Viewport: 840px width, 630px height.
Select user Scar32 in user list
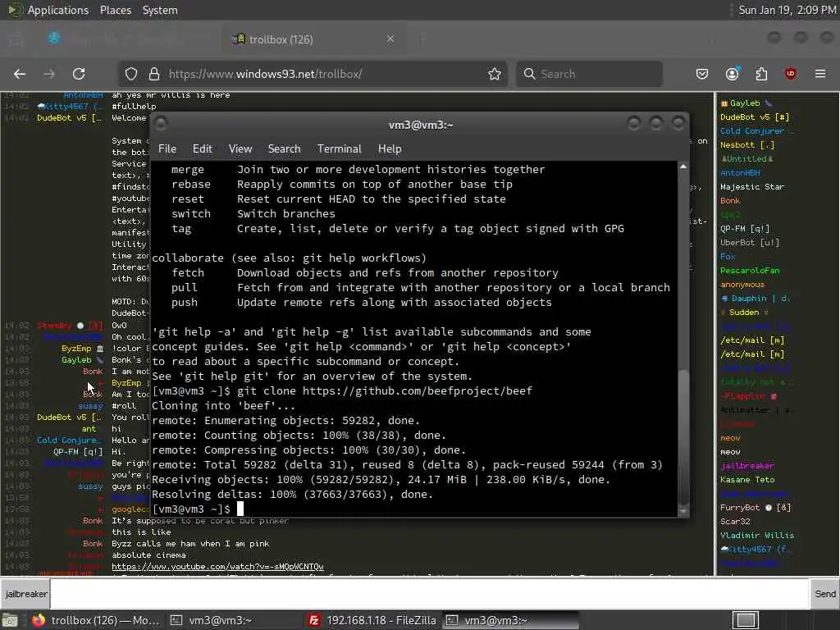pyautogui.click(x=735, y=521)
